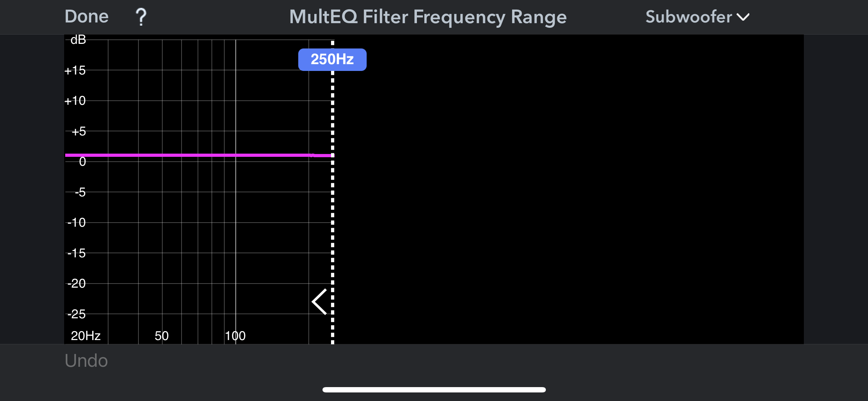Image resolution: width=868 pixels, height=401 pixels.
Task: Click the 100 frequency axis label
Action: 235,336
